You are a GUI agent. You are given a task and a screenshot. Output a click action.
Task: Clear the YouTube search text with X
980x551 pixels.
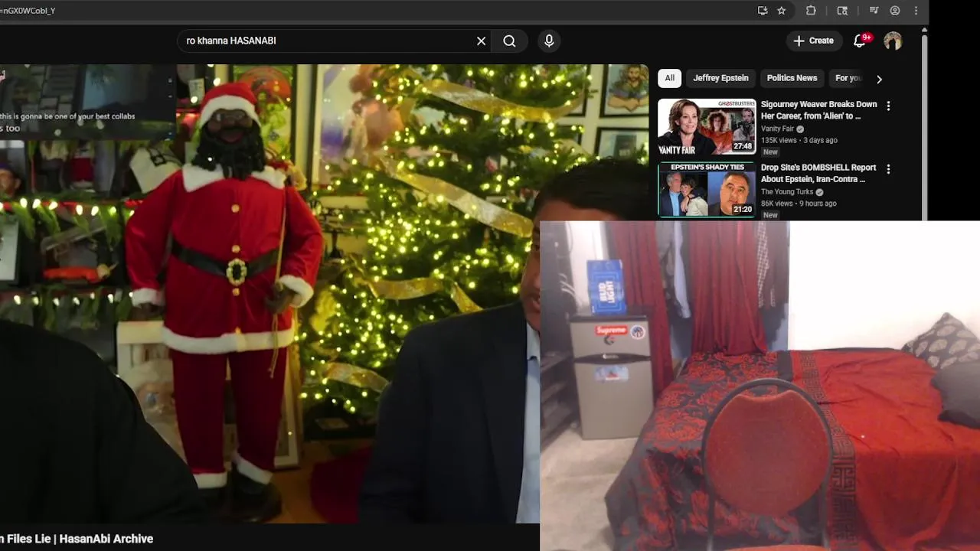[x=482, y=41]
